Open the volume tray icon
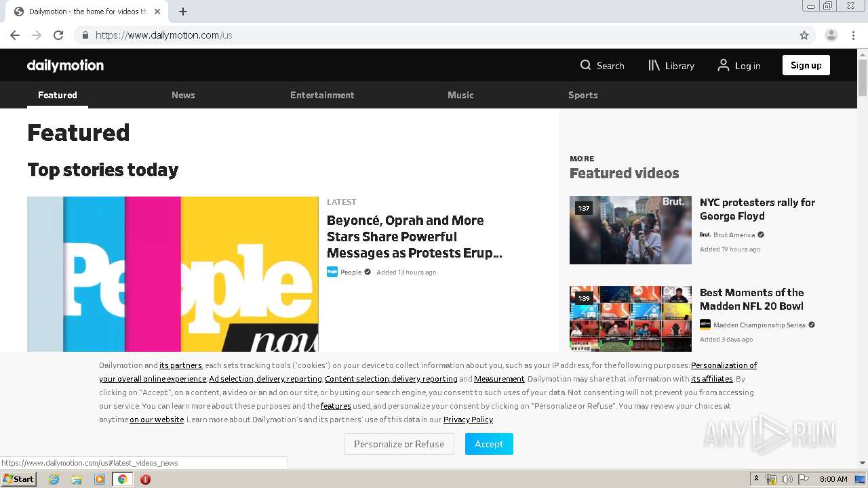 (787, 479)
